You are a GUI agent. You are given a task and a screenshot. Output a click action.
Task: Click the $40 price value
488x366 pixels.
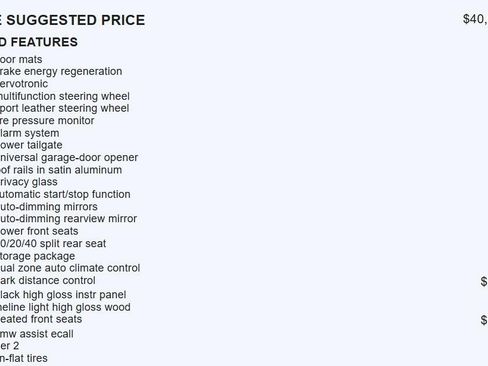point(475,19)
